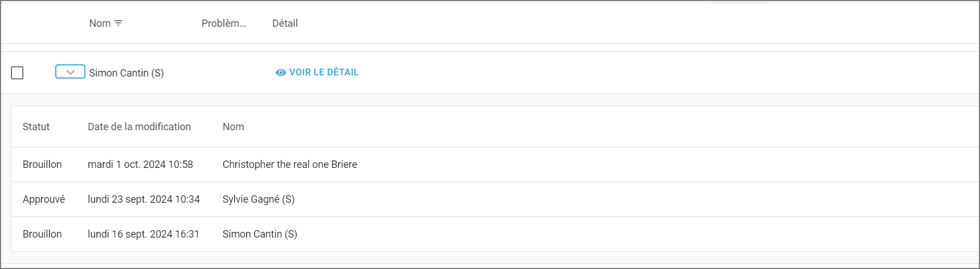This screenshot has width=980, height=269.
Task: Click the sort icon beside Nom header
Action: [118, 23]
